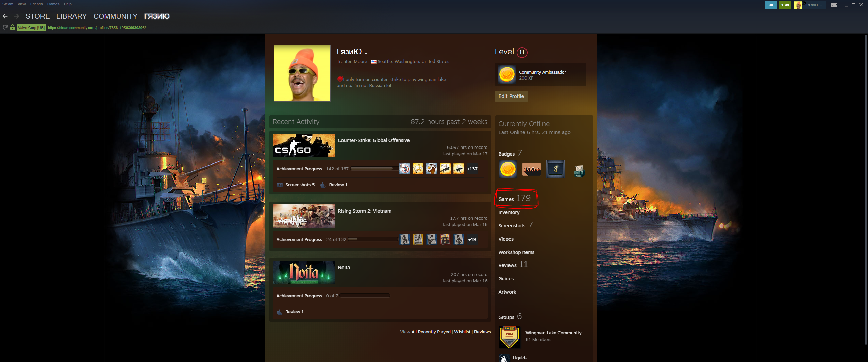
Task: Click the small avatar in the title bar
Action: coord(798,5)
